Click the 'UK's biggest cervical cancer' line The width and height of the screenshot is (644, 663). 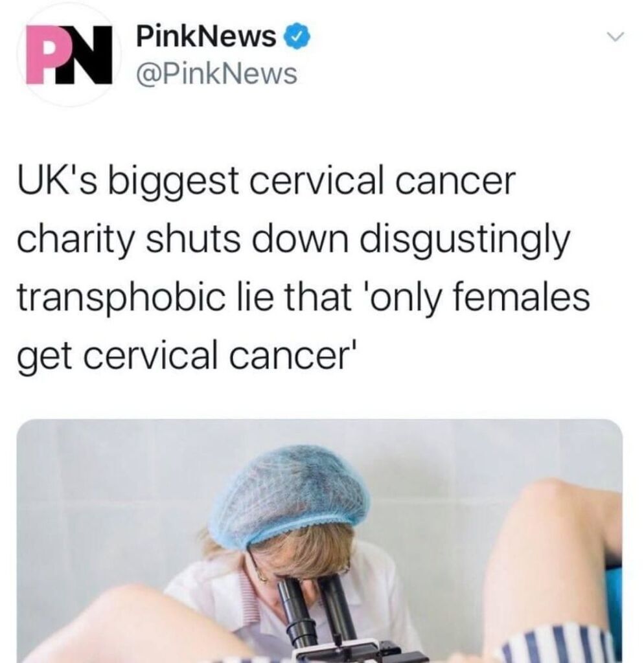click(x=266, y=181)
